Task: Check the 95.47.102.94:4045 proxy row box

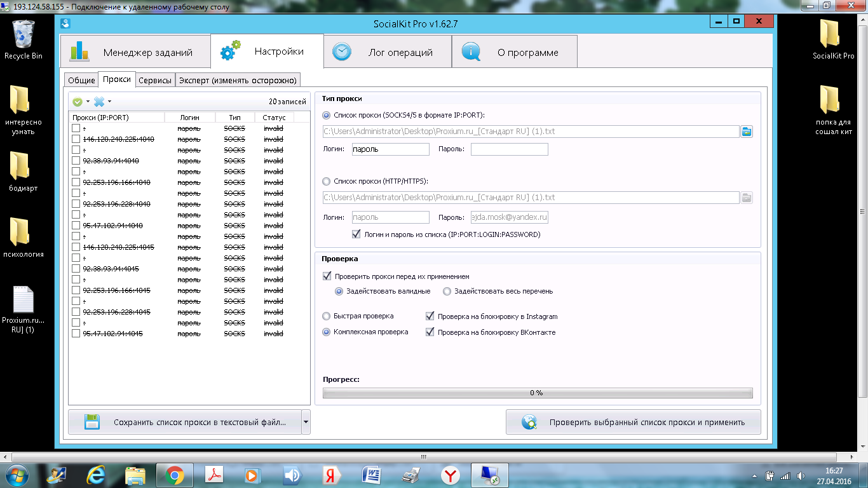Action: (x=76, y=334)
